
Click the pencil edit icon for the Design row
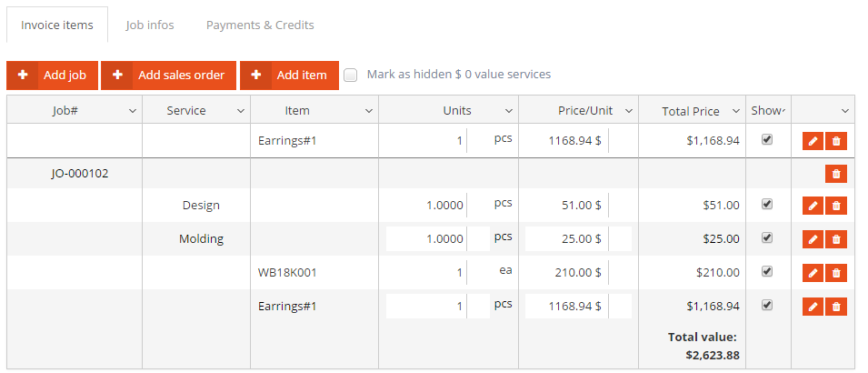click(813, 206)
